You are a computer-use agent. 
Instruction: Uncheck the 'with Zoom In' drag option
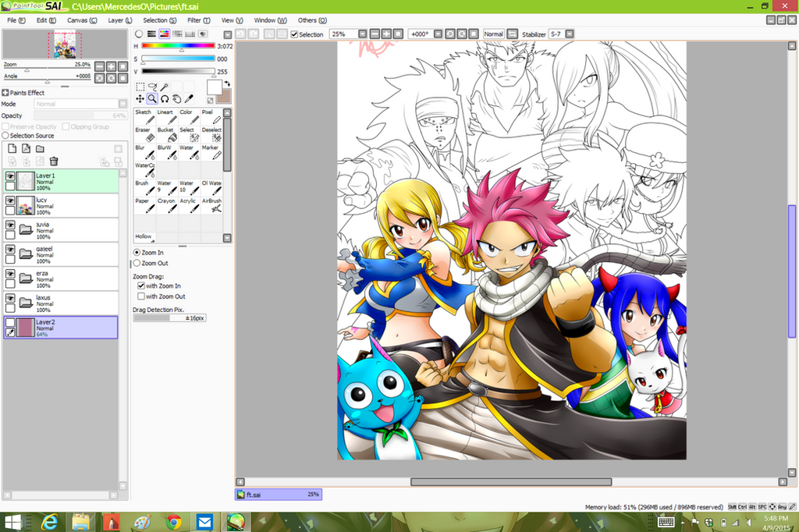click(141, 286)
